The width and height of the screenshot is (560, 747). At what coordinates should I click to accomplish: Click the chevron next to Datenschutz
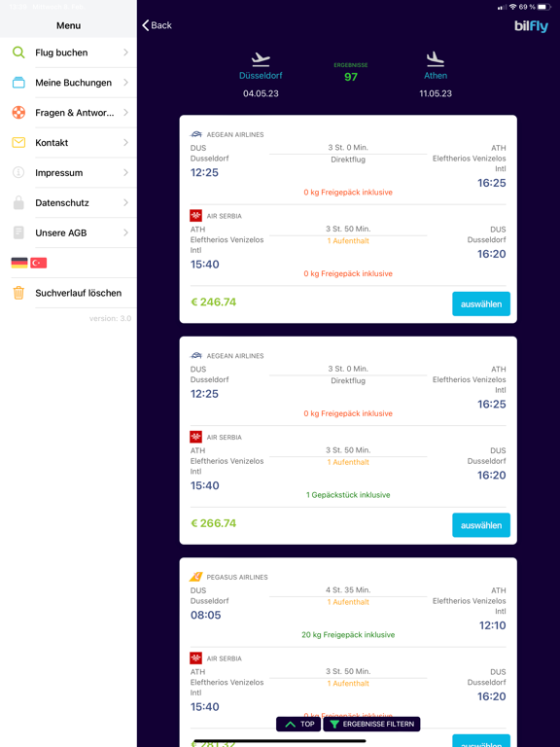[x=125, y=202]
